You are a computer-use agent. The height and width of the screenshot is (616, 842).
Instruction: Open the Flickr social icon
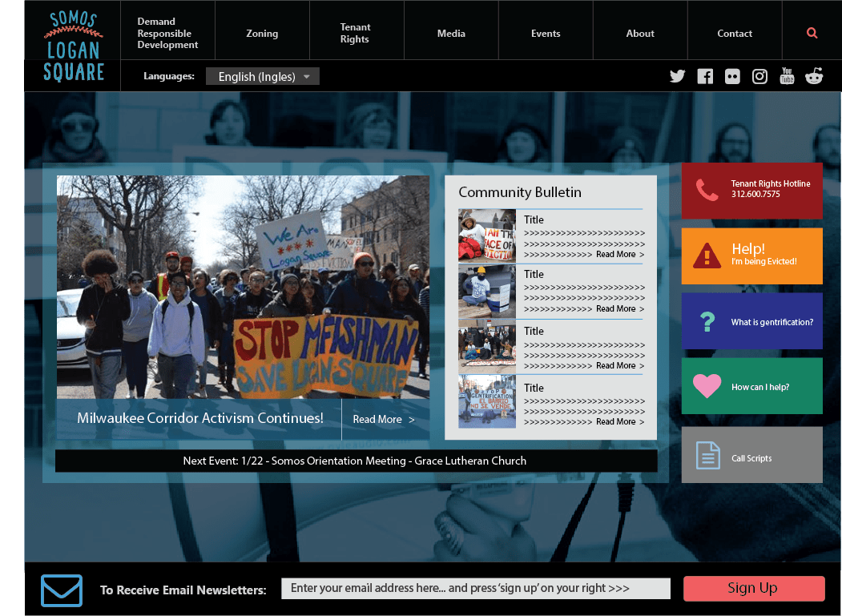pos(732,77)
